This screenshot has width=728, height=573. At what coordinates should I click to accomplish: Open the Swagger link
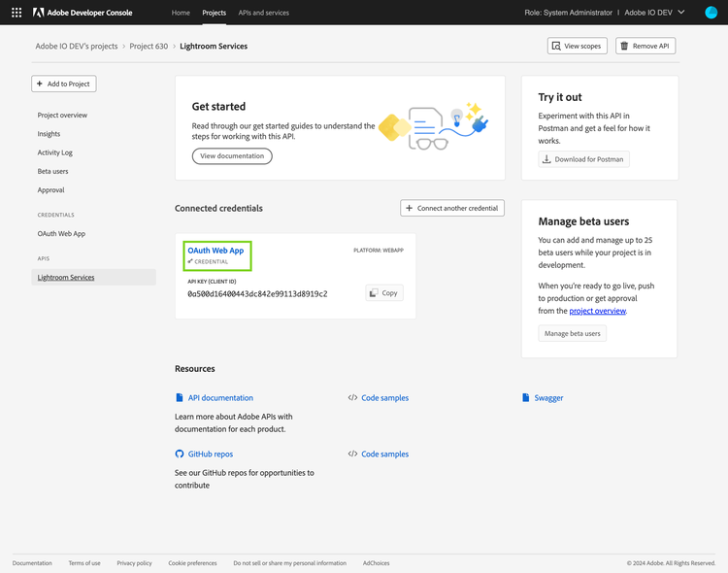[548, 398]
